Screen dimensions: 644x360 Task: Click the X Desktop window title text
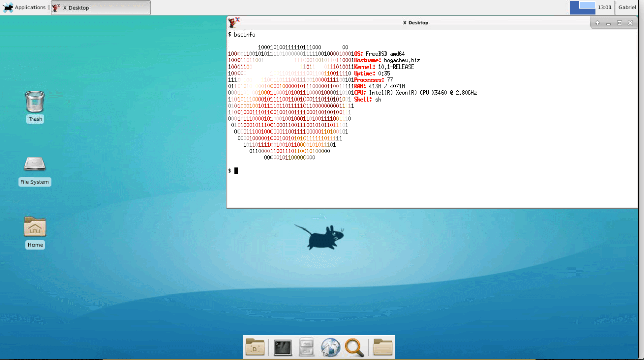pyautogui.click(x=415, y=23)
